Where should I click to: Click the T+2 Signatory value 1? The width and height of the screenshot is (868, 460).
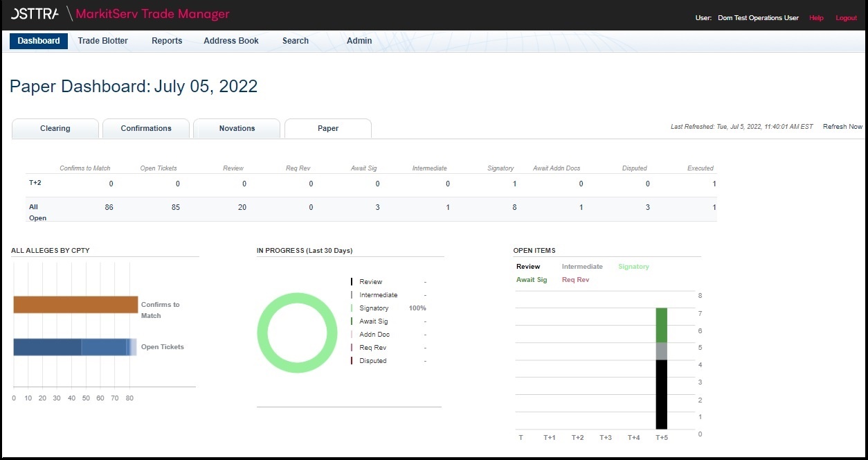point(514,184)
